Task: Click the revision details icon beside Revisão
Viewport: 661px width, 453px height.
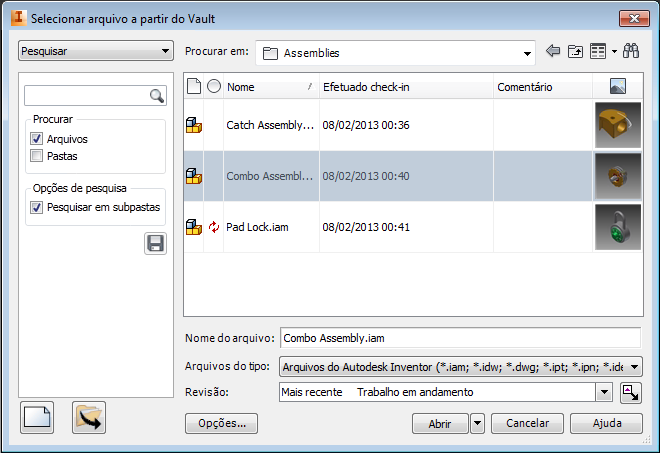Action: pyautogui.click(x=631, y=392)
